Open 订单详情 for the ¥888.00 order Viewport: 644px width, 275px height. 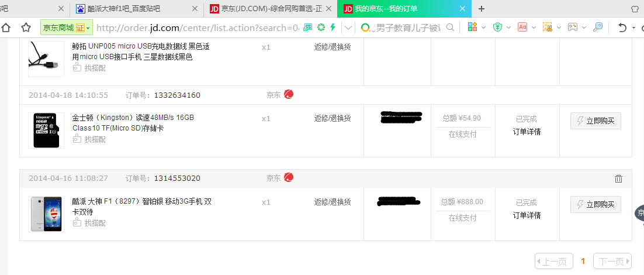(x=527, y=215)
